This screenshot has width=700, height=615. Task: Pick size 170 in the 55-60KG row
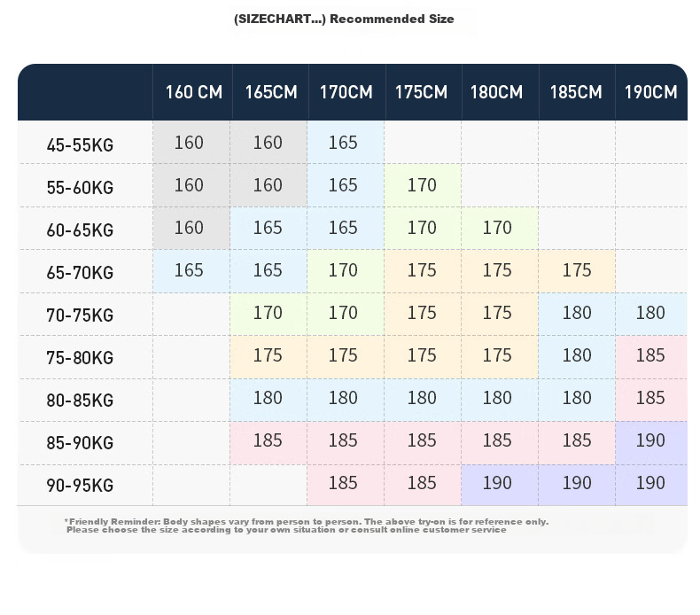(x=422, y=185)
